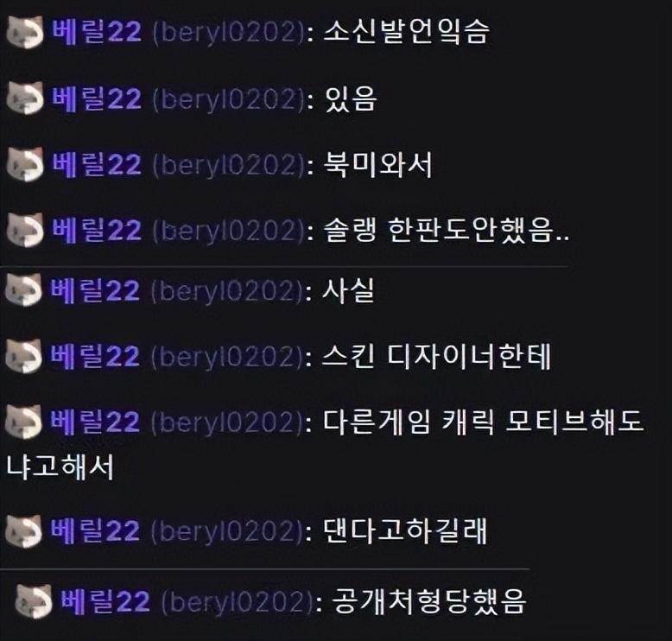672x641 pixels.
Task: Click the avatar beside the 사실 message
Action: (24, 290)
